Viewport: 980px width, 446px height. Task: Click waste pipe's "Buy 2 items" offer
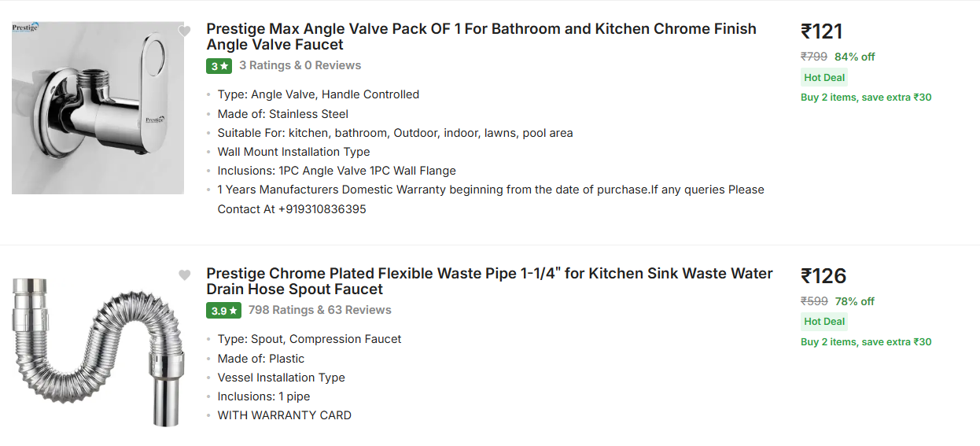(866, 342)
